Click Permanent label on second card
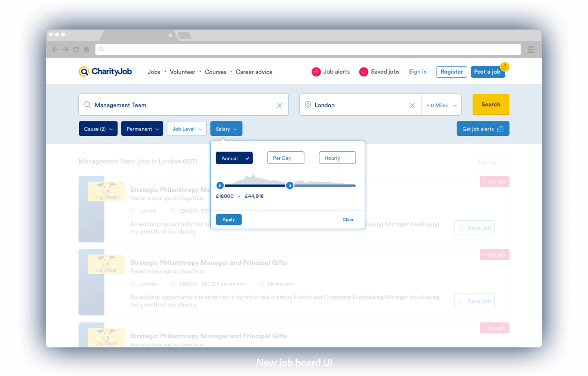 click(x=280, y=284)
